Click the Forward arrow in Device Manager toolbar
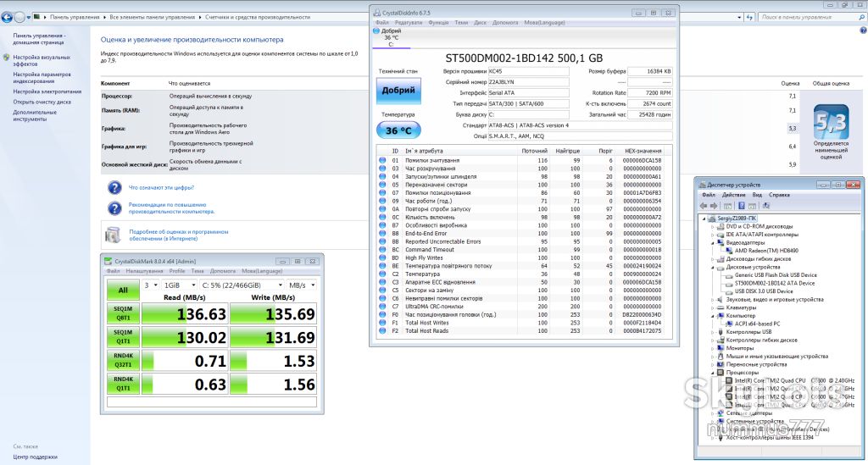 click(x=714, y=206)
